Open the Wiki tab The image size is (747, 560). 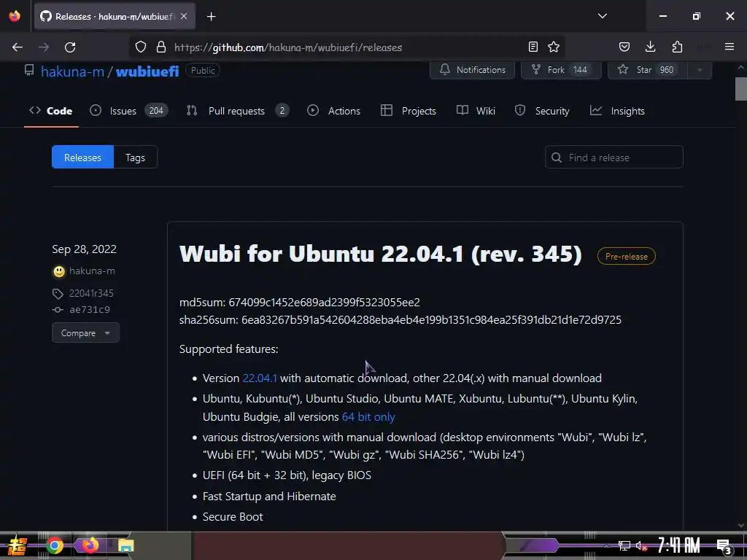[476, 111]
